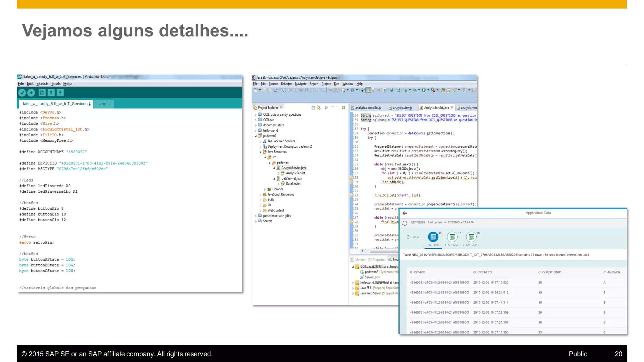Open Eclipse Refactor menu

[x=286, y=84]
